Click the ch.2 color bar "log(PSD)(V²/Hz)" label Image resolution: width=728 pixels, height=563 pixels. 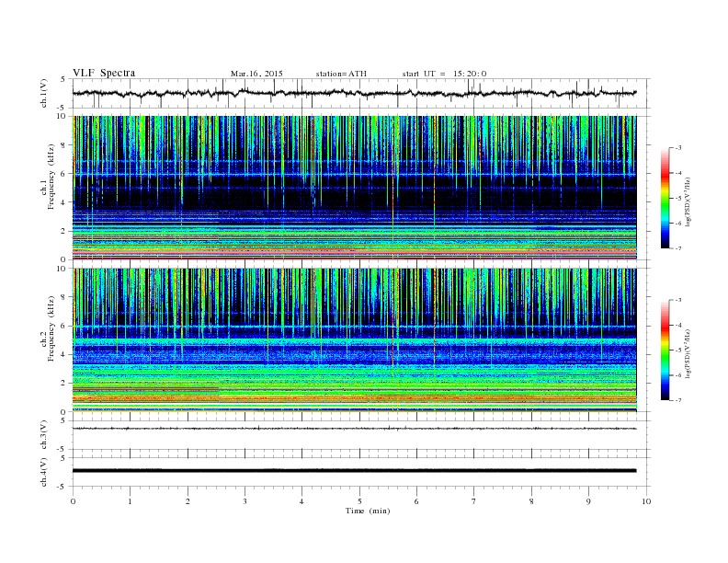pyautogui.click(x=688, y=353)
